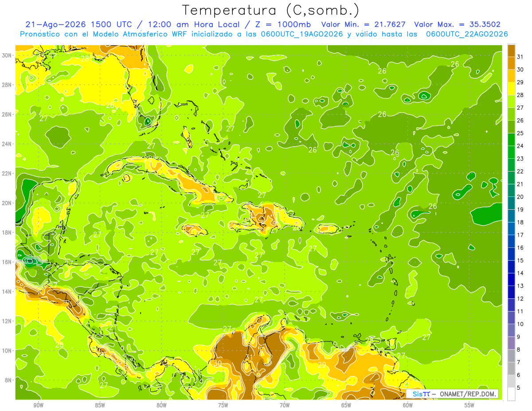Click the legend scale label '5'
This screenshot has width=532, height=411.
coord(519,388)
